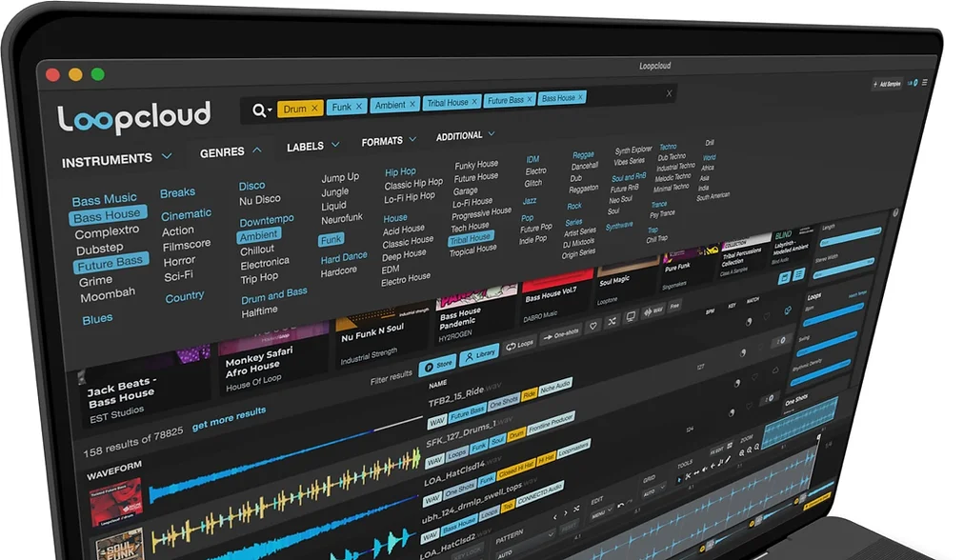Select the pencil tool in Tools

click(728, 460)
